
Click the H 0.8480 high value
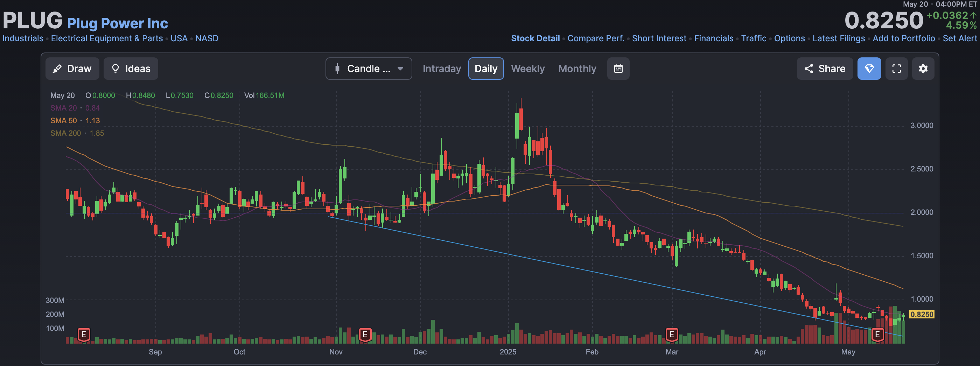point(140,96)
